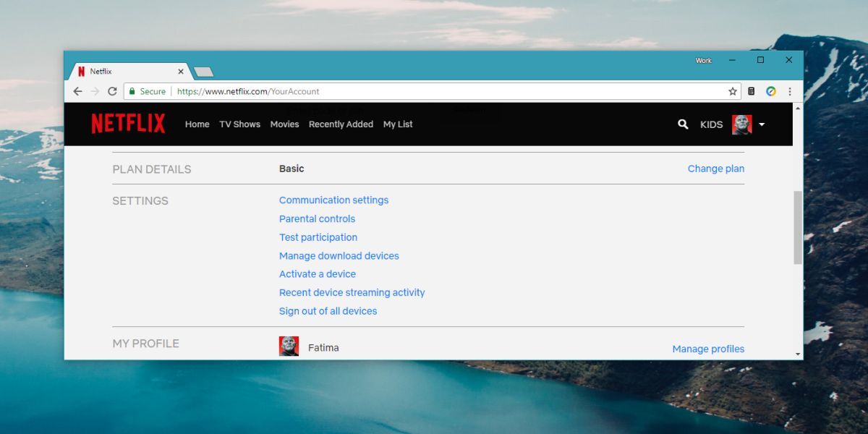The height and width of the screenshot is (434, 868).
Task: Click the page vertical scrollbar thumb
Action: tap(798, 227)
